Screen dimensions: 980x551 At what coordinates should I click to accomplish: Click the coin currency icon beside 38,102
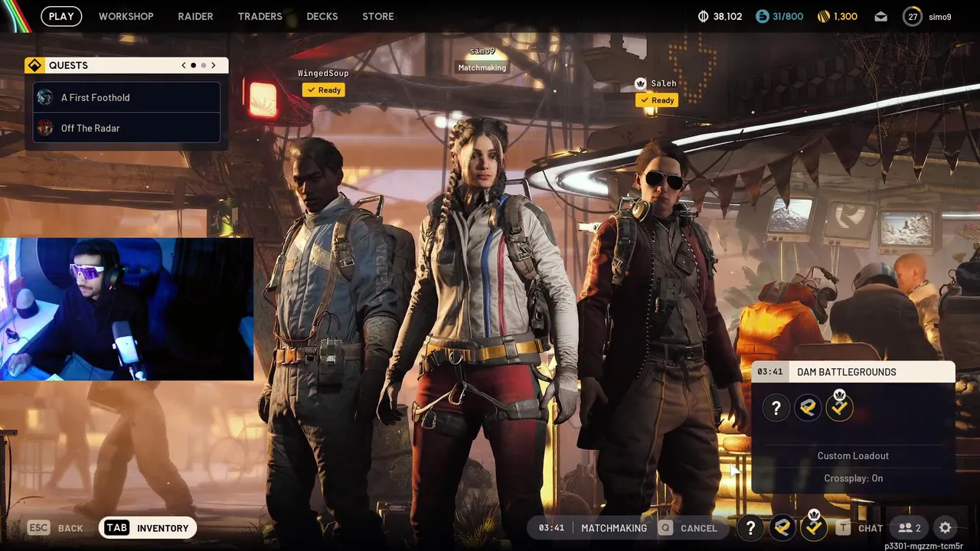(x=704, y=16)
